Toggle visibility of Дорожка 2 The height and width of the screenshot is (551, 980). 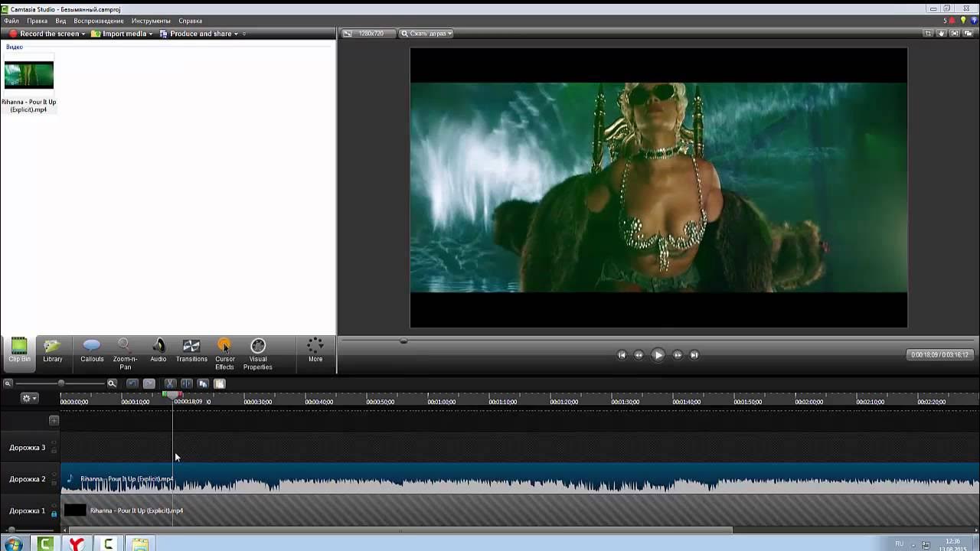tap(54, 475)
